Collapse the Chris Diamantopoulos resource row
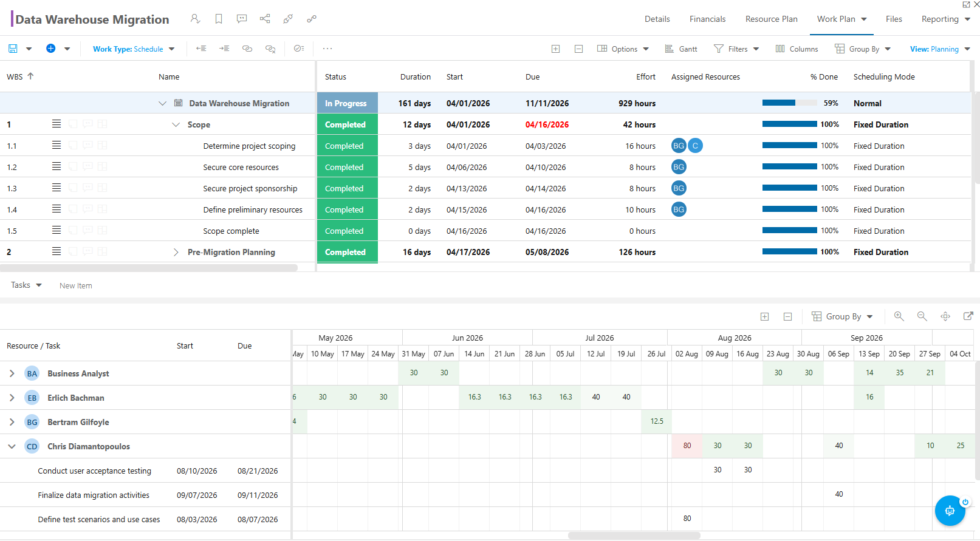 tap(12, 446)
